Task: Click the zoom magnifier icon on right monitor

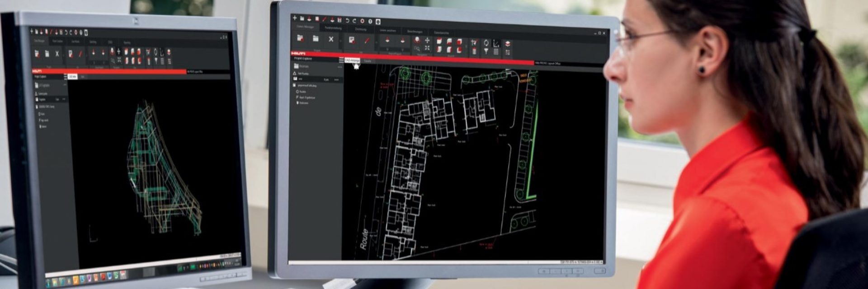Action: tap(417, 49)
